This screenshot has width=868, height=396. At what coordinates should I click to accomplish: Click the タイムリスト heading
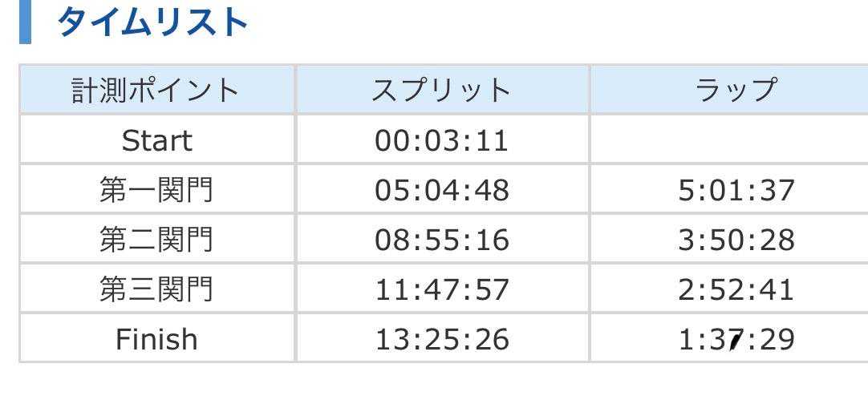pyautogui.click(x=152, y=22)
